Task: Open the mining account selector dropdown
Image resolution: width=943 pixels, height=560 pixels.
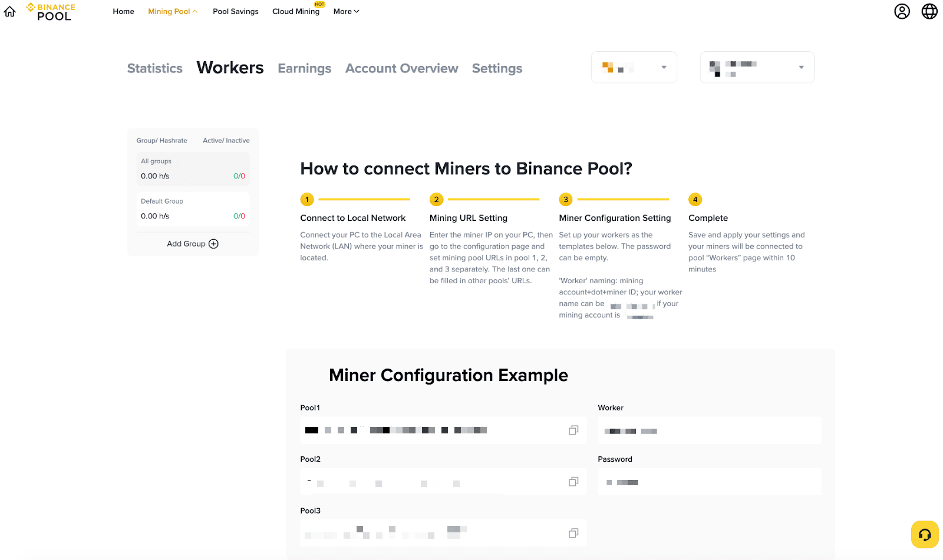Action: point(757,67)
